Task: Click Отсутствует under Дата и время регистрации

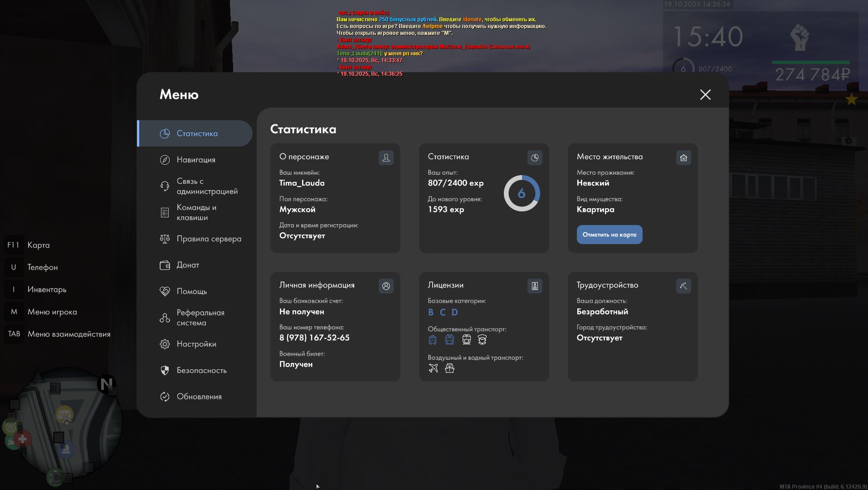Action: coord(302,235)
